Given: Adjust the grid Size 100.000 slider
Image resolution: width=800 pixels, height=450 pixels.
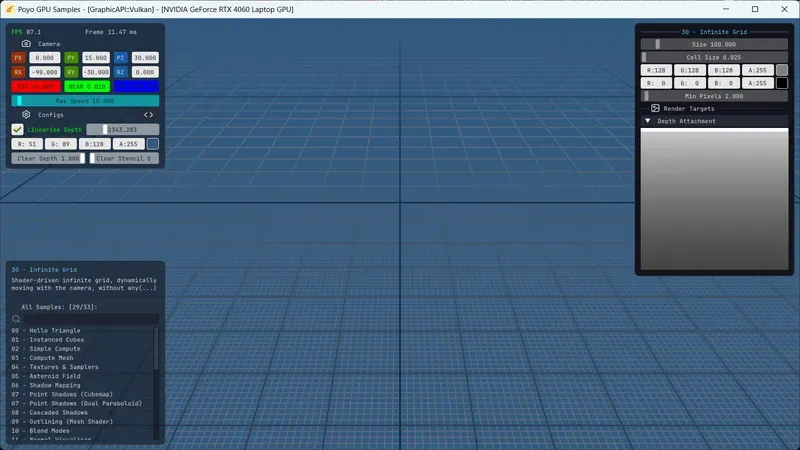Looking at the screenshot, I should (x=714, y=44).
